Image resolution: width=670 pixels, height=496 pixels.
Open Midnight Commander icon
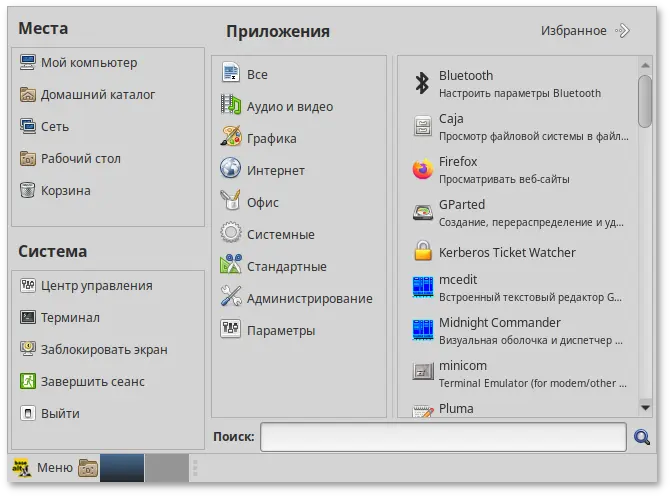click(x=422, y=330)
